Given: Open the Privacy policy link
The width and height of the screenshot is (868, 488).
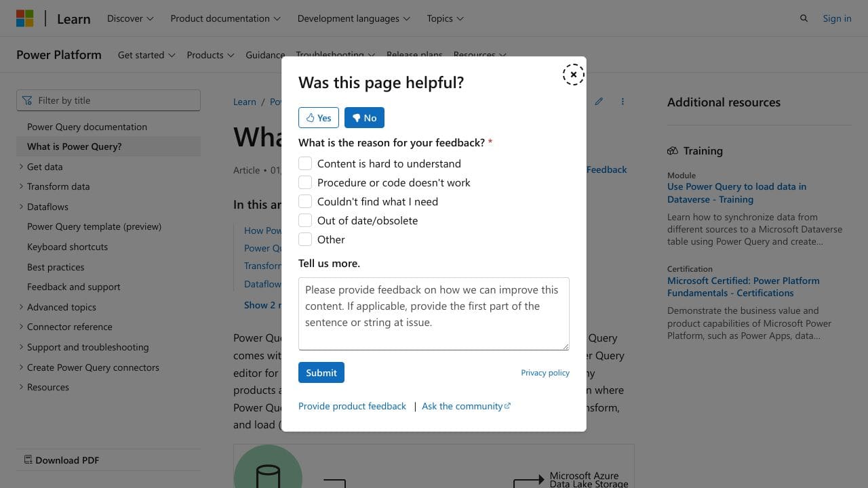Looking at the screenshot, I should [545, 373].
